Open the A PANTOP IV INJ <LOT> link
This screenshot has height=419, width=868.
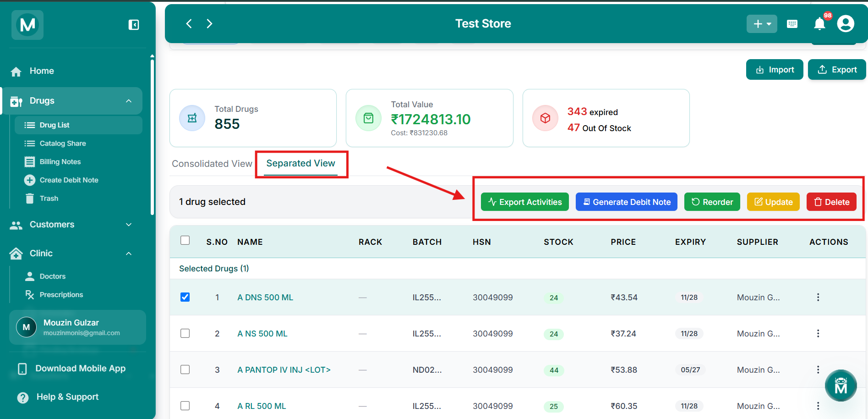pyautogui.click(x=284, y=370)
